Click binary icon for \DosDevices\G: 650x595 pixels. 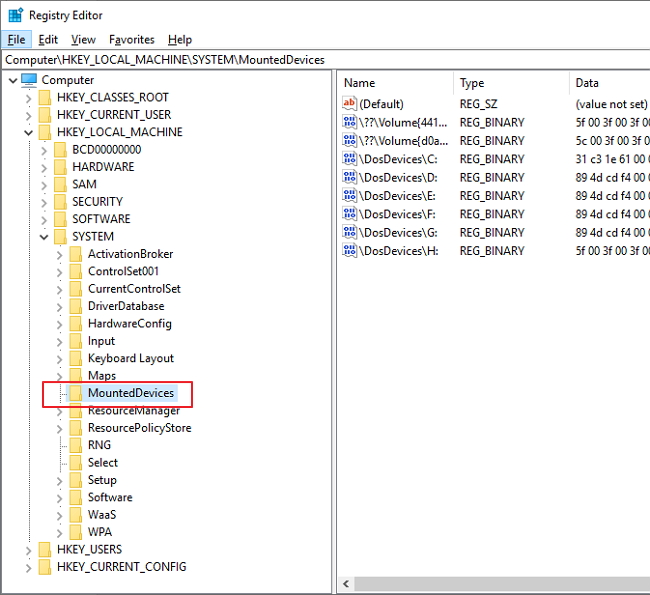349,232
